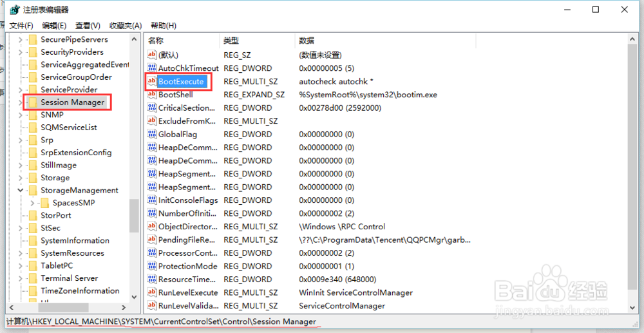Click the status bar registry path

(x=162, y=321)
